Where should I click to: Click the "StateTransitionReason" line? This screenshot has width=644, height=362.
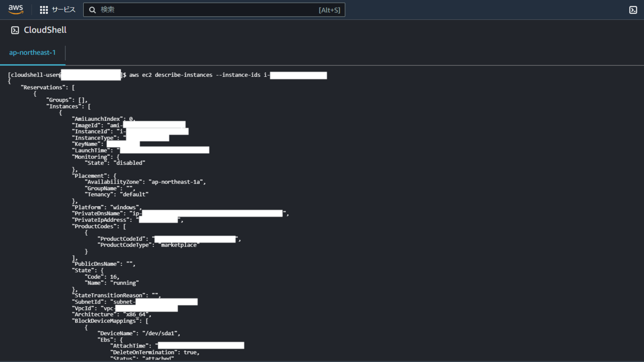(x=116, y=295)
